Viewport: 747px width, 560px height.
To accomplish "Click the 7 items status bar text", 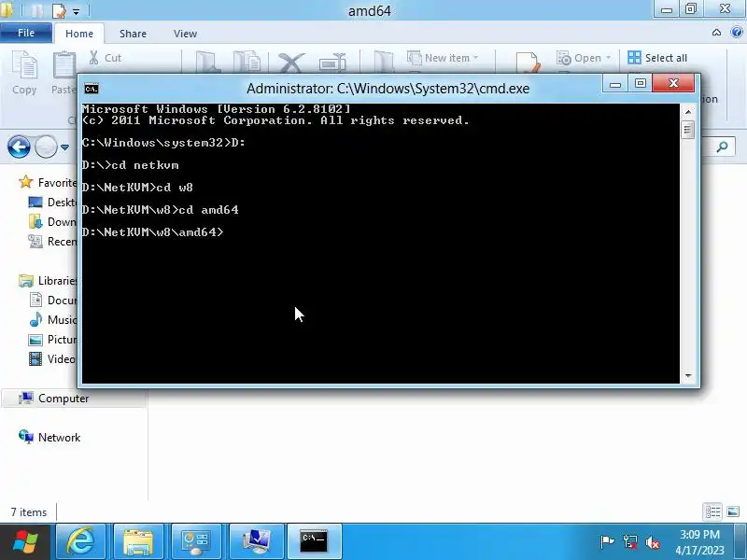I will [29, 512].
